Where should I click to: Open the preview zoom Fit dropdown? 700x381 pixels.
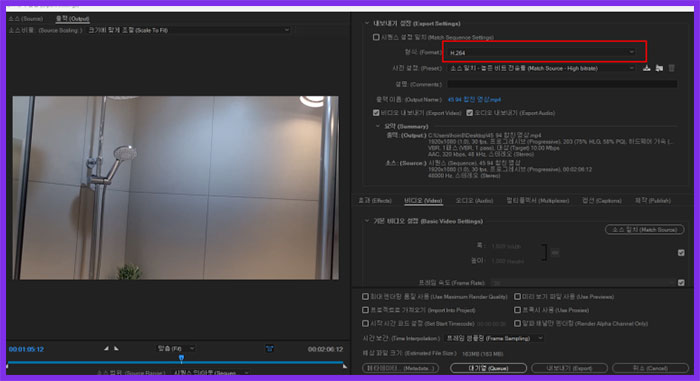coord(176,348)
